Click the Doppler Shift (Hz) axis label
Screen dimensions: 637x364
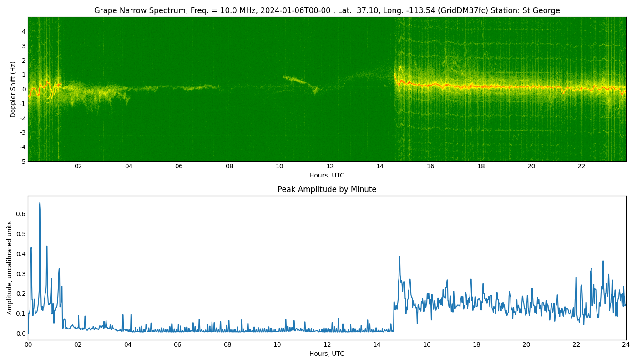[x=13, y=89]
